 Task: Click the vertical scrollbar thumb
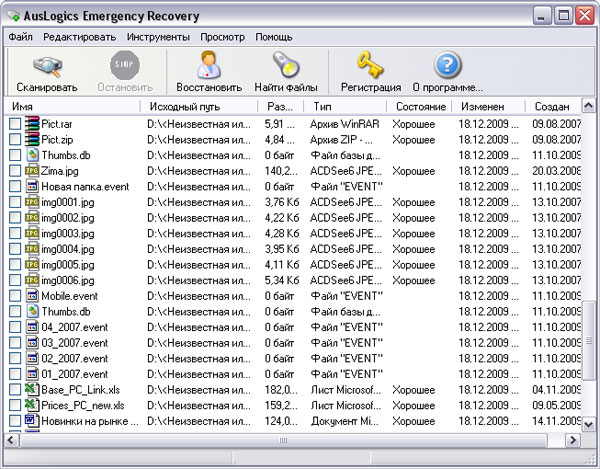[588, 340]
